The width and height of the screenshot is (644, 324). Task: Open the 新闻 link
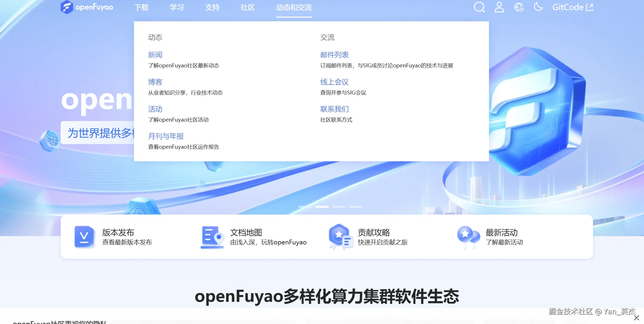pyautogui.click(x=155, y=55)
